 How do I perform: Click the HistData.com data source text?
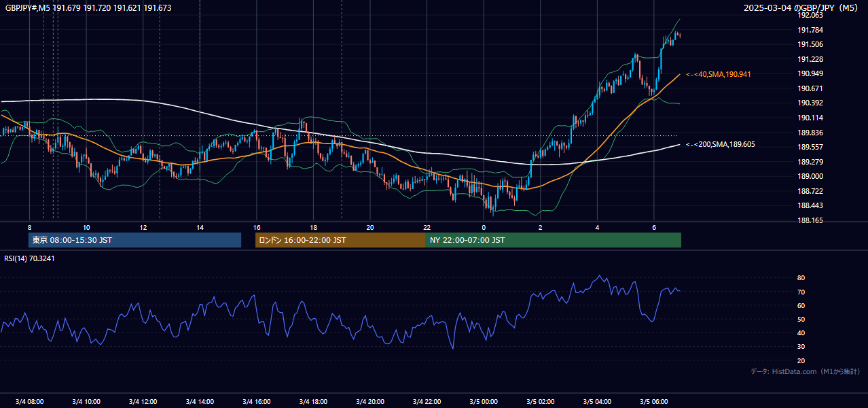805,371
